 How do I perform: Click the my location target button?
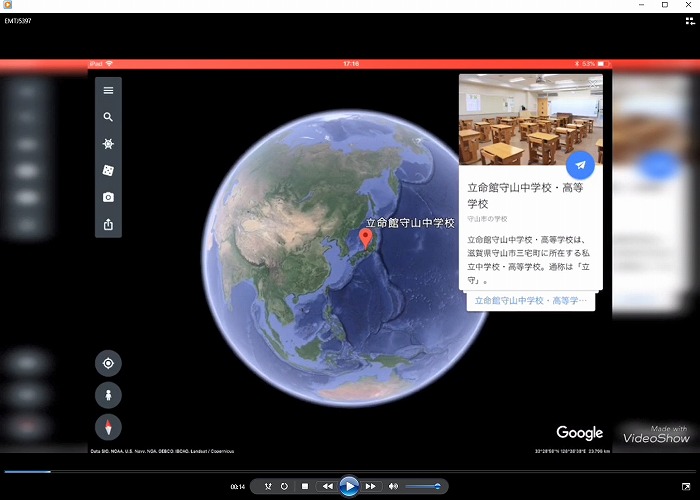point(108,363)
